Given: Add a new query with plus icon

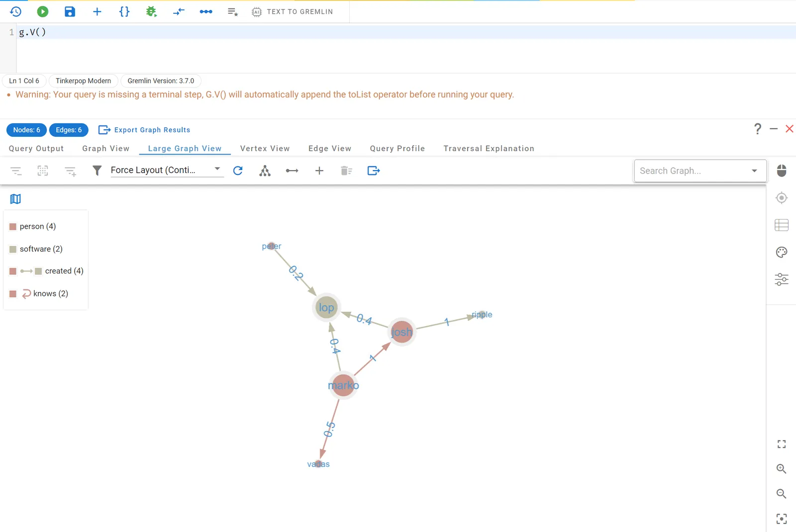Looking at the screenshot, I should (97, 11).
